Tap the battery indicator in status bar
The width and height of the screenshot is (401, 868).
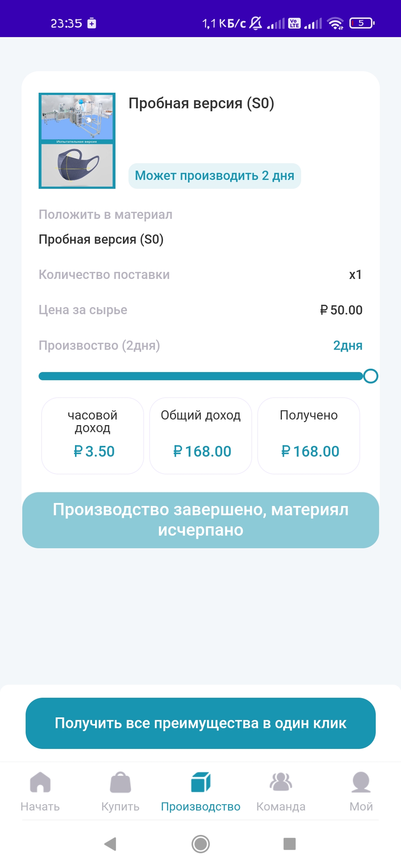pos(362,23)
